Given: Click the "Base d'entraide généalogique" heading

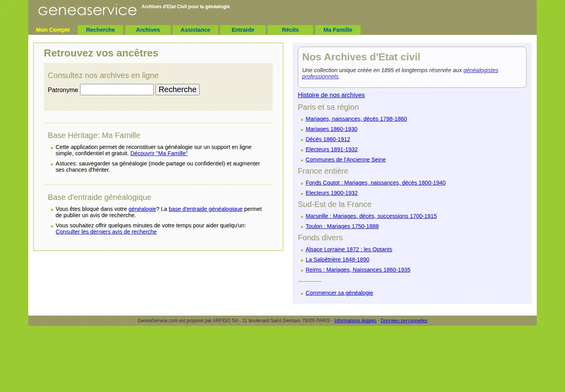Looking at the screenshot, I should pos(100,197).
